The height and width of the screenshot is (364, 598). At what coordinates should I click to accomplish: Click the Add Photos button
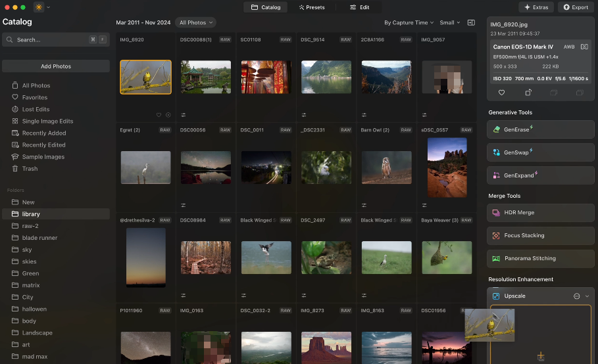(x=56, y=66)
